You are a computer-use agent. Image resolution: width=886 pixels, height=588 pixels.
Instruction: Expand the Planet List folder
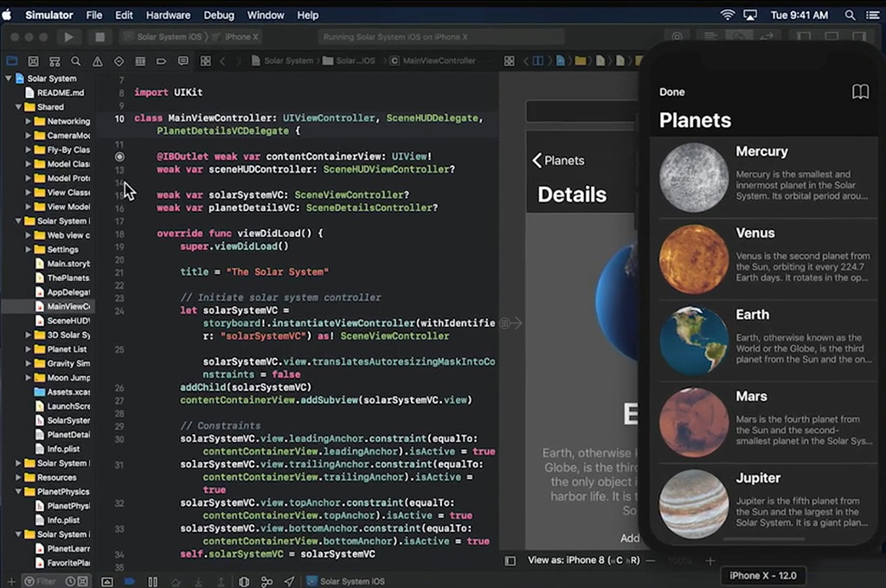29,349
